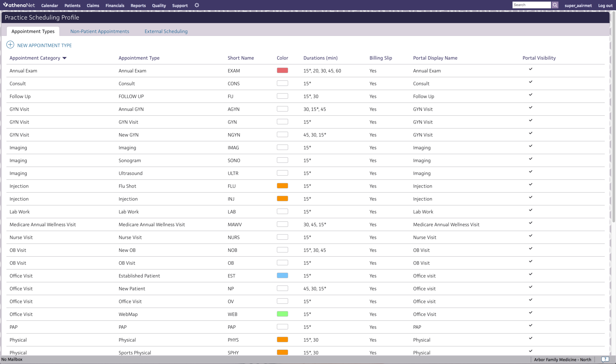Click Portal Visibility checkmark for Annual Exam
Screen dimensions: 616x364
[x=530, y=69]
